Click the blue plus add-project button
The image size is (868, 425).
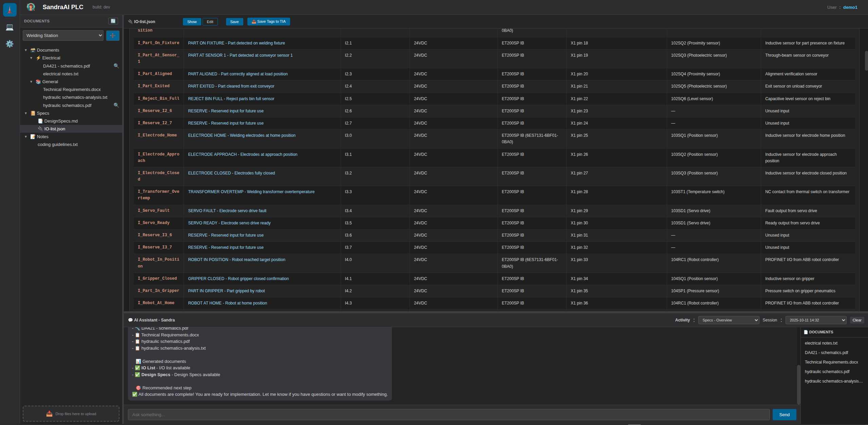[x=113, y=35]
